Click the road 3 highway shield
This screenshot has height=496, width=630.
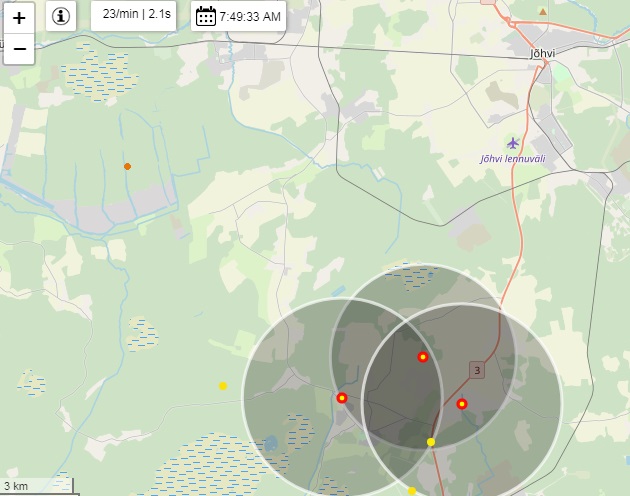[x=477, y=371]
